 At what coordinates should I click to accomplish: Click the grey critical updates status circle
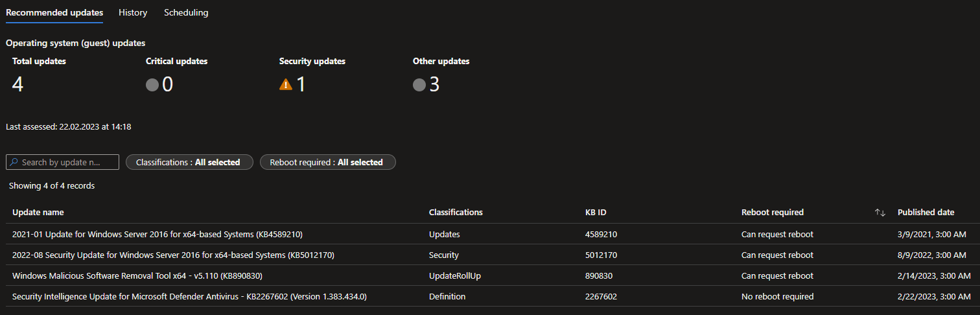pos(152,85)
